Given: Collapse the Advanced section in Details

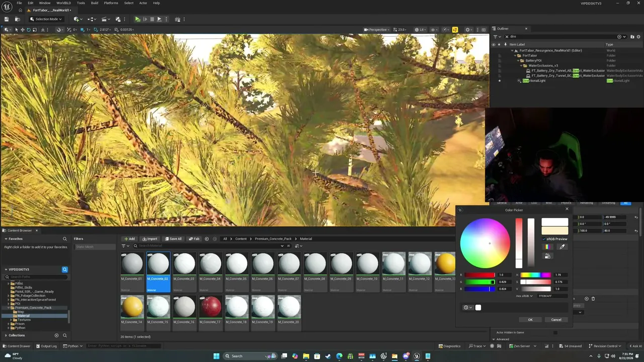Looking at the screenshot, I should (493, 339).
